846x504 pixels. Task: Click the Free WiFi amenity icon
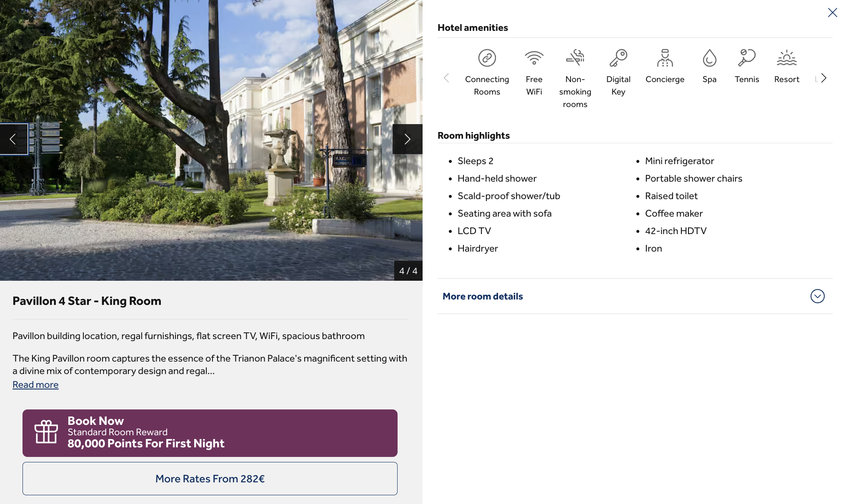coord(534,58)
